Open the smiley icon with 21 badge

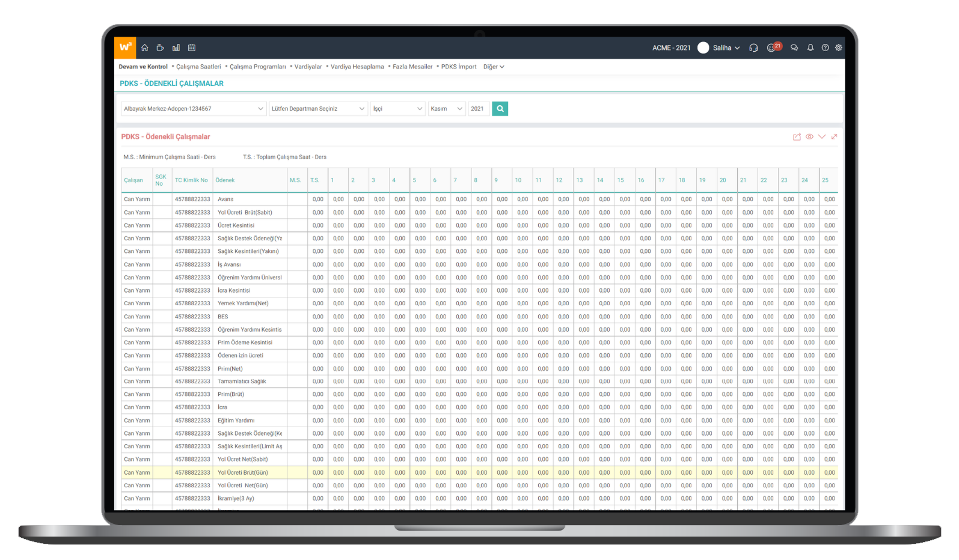(774, 47)
